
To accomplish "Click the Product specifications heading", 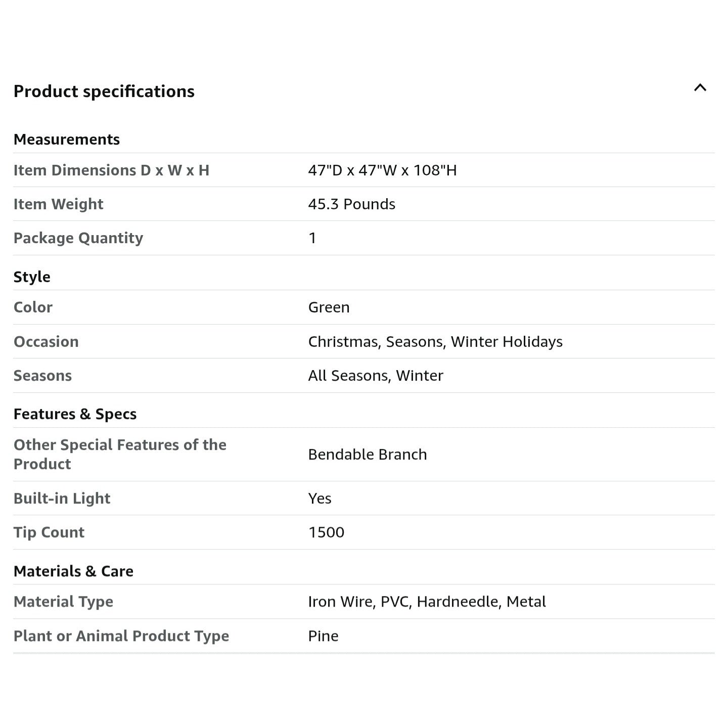I will click(104, 92).
